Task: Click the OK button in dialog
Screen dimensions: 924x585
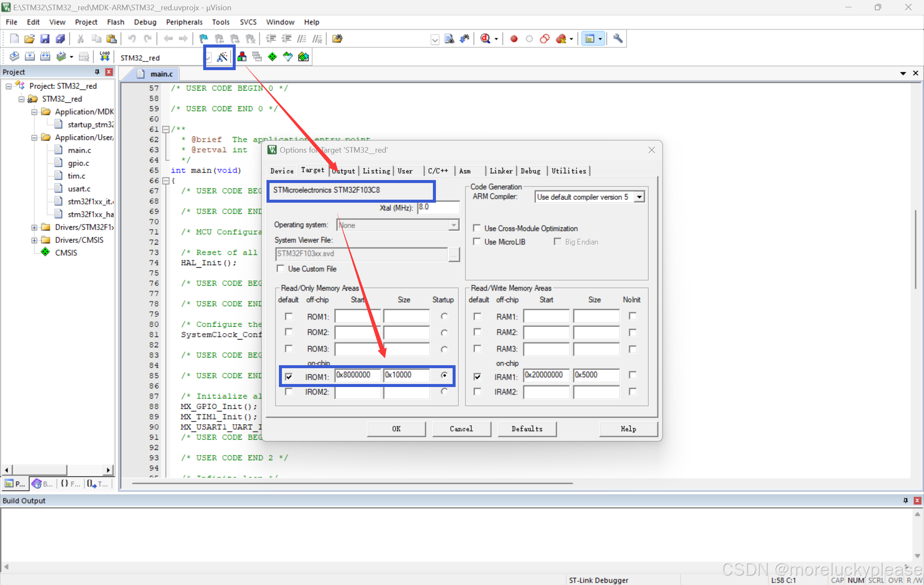Action: (x=396, y=429)
